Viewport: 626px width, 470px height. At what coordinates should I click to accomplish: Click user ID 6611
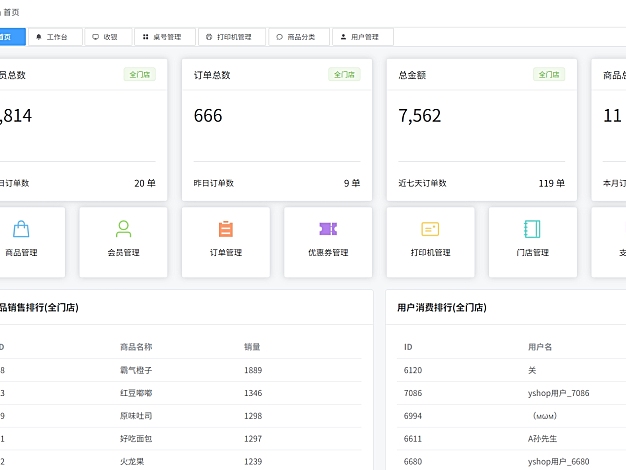coord(413,438)
